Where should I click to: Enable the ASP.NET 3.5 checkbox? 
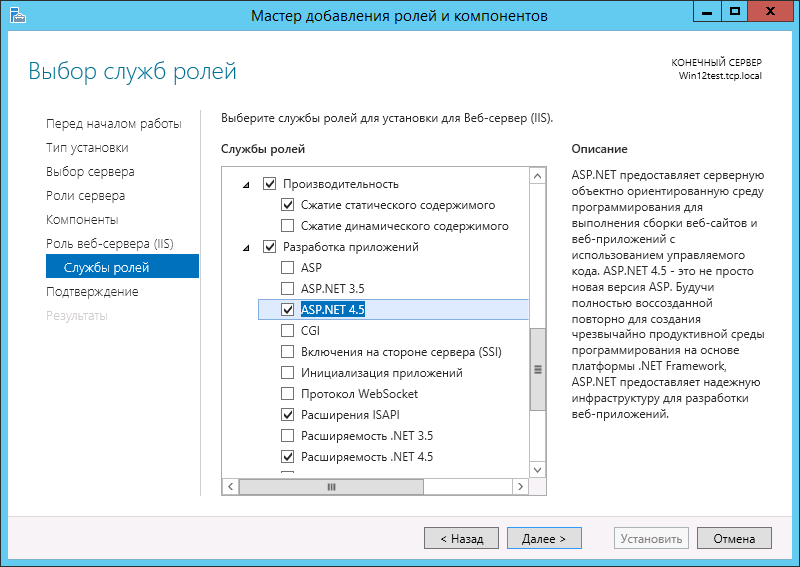288,289
